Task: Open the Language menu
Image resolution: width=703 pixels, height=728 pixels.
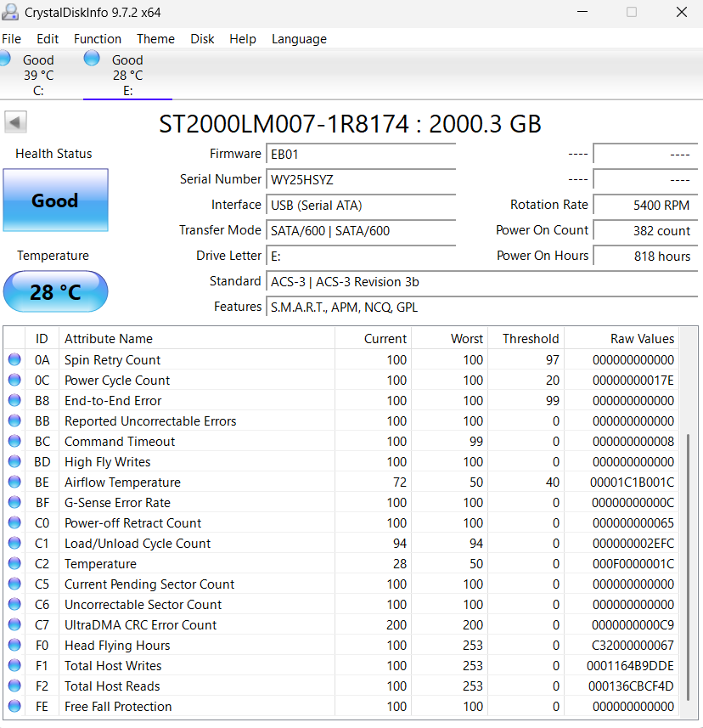Action: [299, 39]
